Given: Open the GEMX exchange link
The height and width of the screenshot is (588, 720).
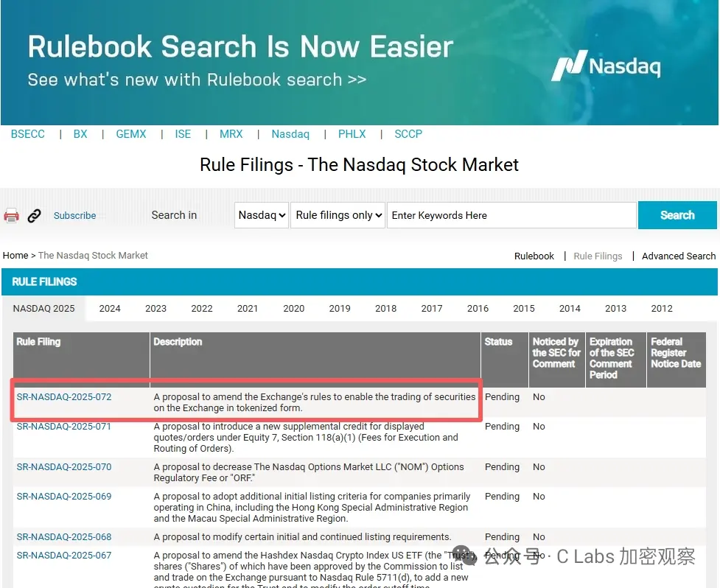Looking at the screenshot, I should pos(131,134).
